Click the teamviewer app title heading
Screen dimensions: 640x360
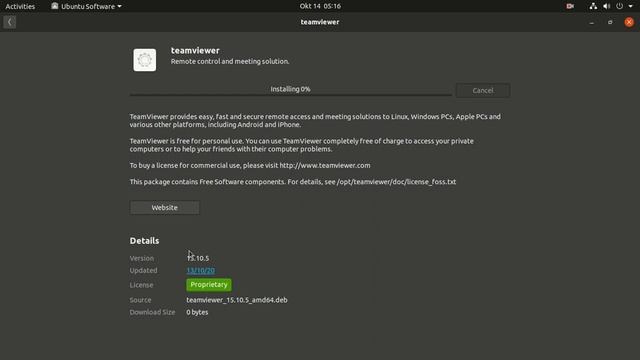[195, 51]
